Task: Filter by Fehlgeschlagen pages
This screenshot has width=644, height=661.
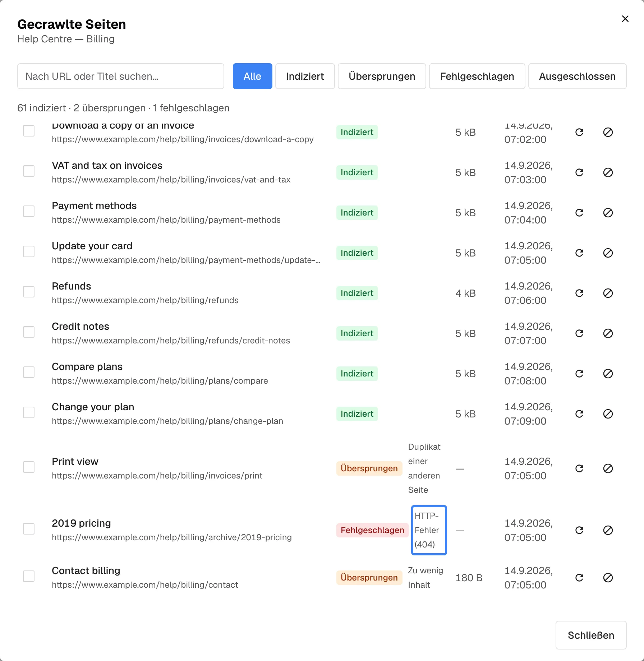Action: click(x=477, y=76)
